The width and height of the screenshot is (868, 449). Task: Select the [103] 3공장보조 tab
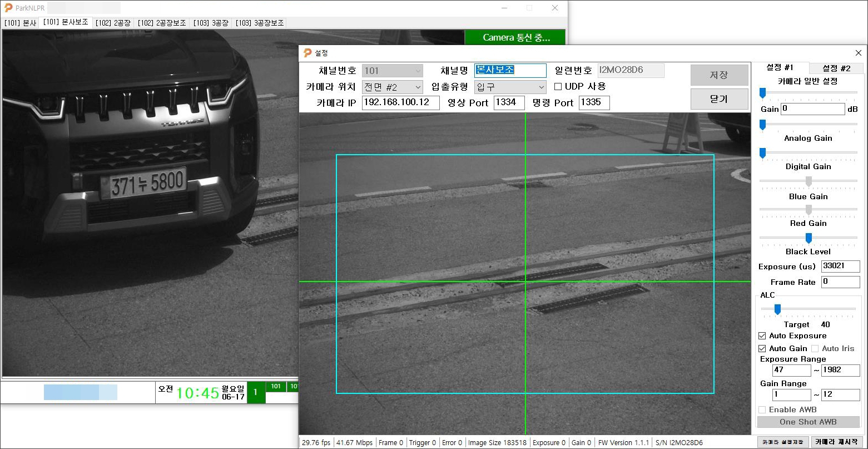click(260, 23)
